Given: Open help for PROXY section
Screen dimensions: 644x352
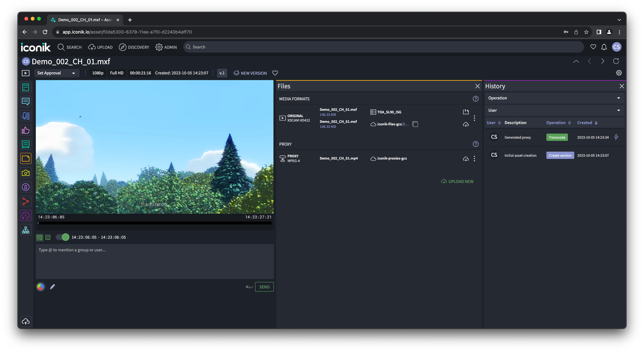Looking at the screenshot, I should click(475, 144).
